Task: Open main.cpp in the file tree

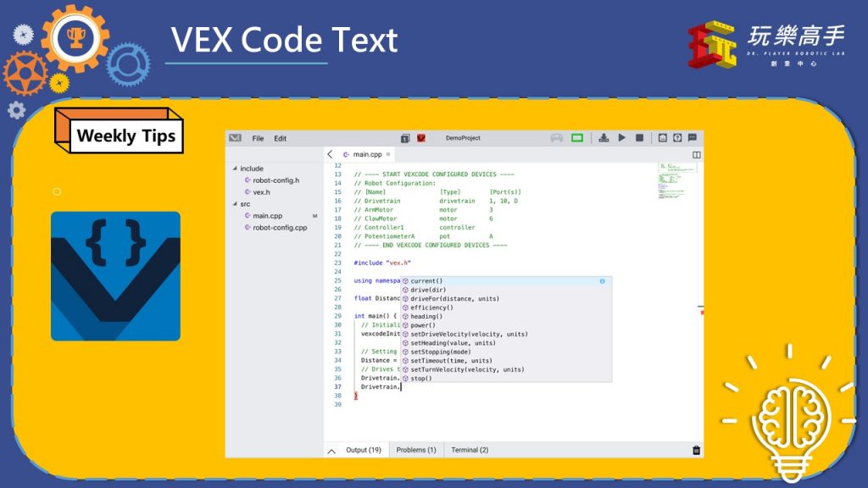Action: (267, 216)
